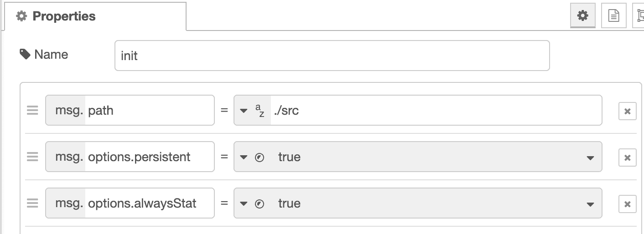Screen dimensions: 644x234
Task: Open value type selector for msg.path
Action: click(252, 111)
